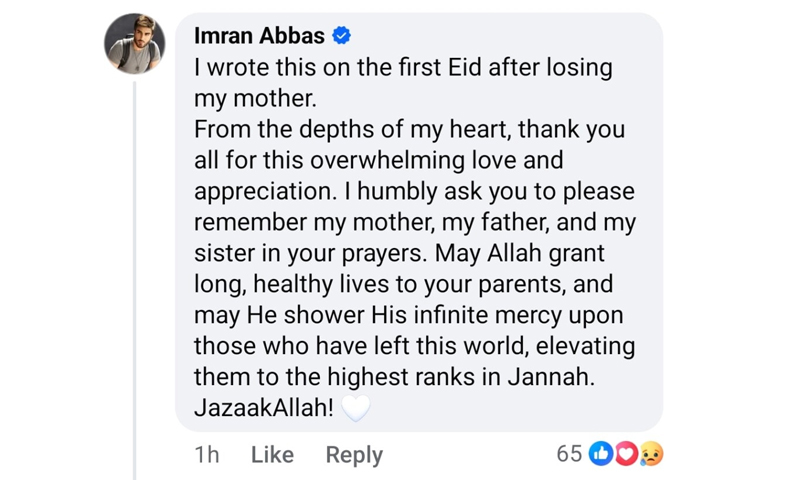Click the blue verified badge beside Imran Abbas
This screenshot has height=480, width=800.
pyautogui.click(x=341, y=36)
